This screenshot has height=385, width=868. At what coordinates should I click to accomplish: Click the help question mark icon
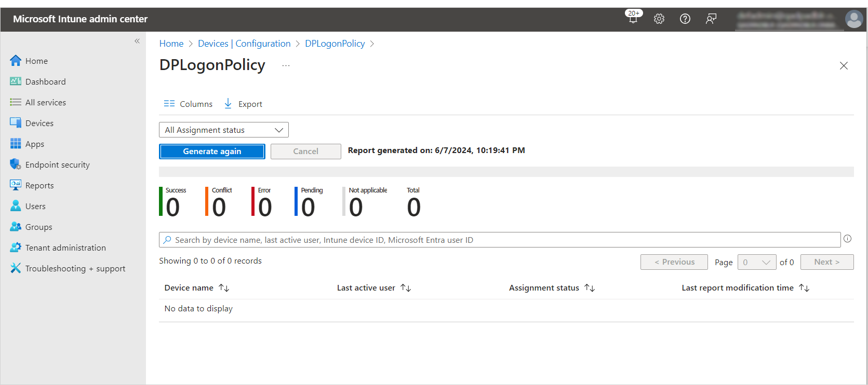(x=685, y=19)
